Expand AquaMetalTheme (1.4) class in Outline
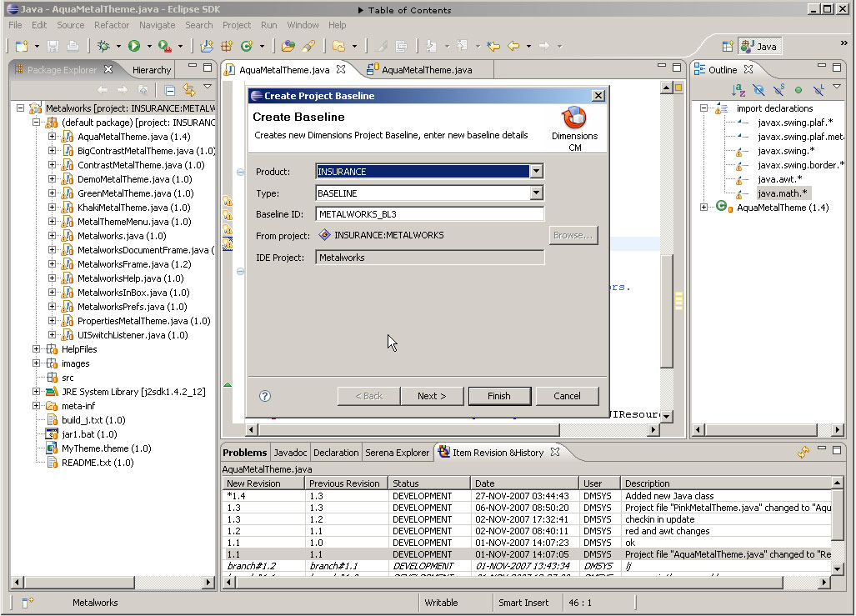This screenshot has height=616, width=856. tap(704, 208)
